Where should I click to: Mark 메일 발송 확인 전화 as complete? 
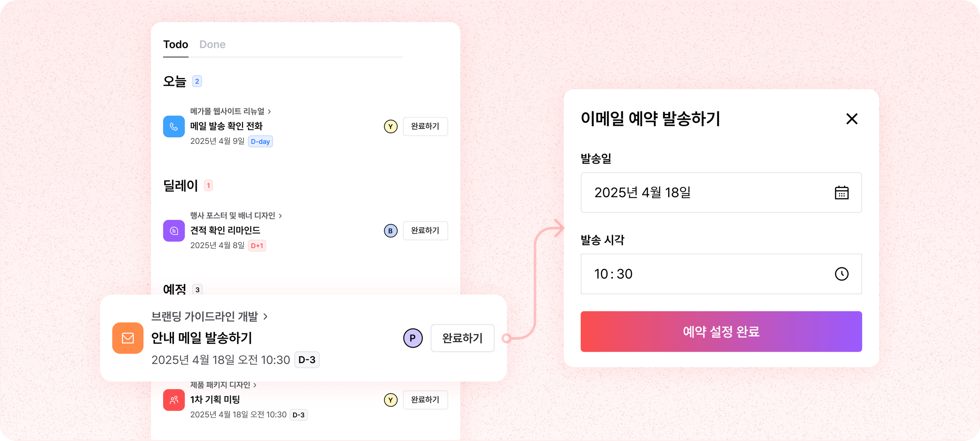[425, 126]
